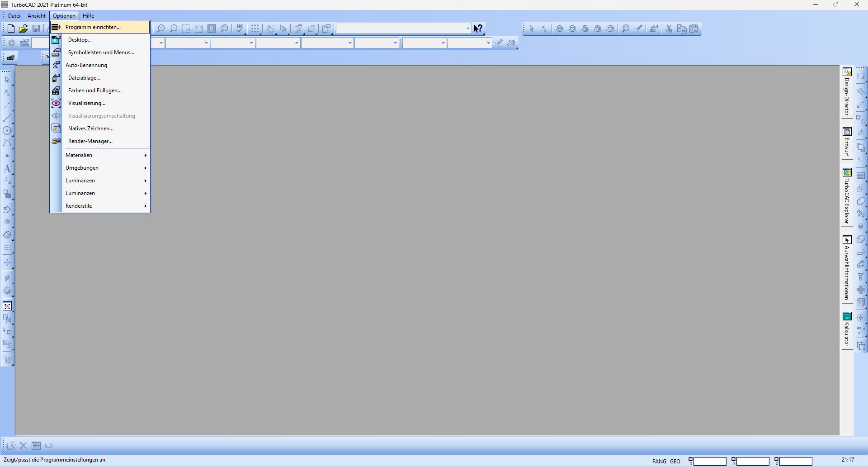
Task: Expand the Umgebungen submenu
Action: [x=106, y=168]
